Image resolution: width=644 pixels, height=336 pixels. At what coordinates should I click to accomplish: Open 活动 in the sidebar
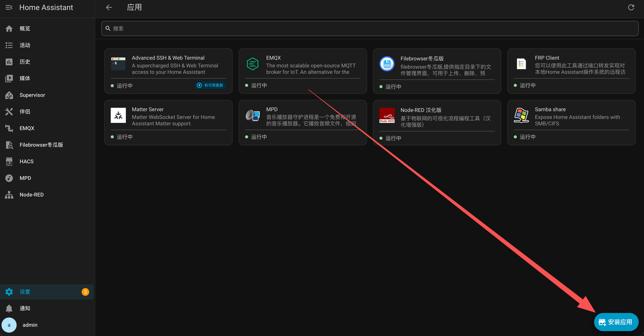point(47,45)
